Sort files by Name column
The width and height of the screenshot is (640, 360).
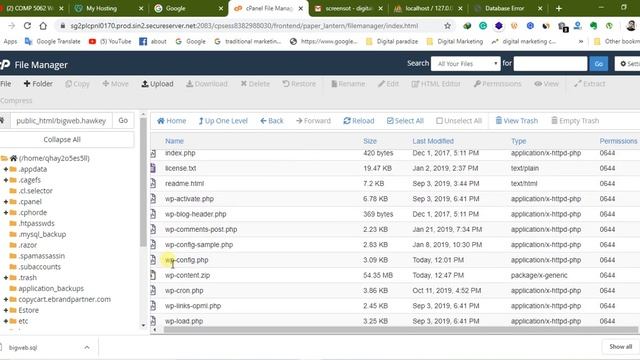click(x=174, y=141)
